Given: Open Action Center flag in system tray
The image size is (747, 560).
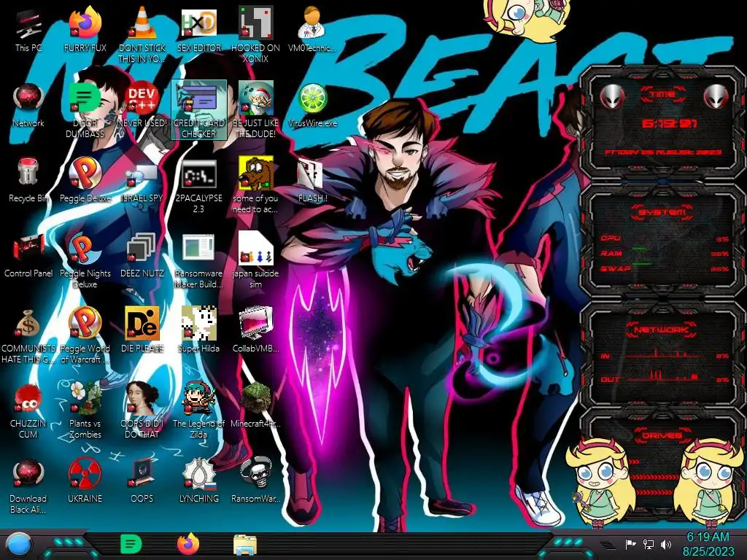Looking at the screenshot, I should coord(631,544).
